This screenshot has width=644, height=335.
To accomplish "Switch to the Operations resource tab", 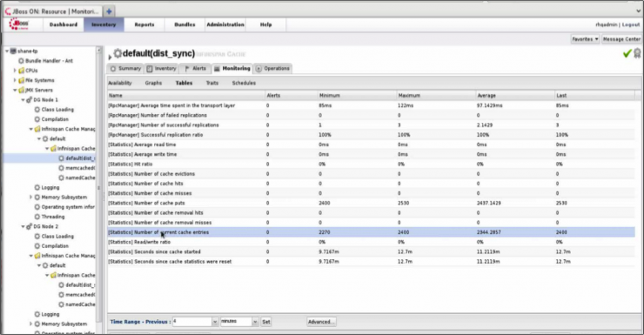I will click(x=273, y=69).
